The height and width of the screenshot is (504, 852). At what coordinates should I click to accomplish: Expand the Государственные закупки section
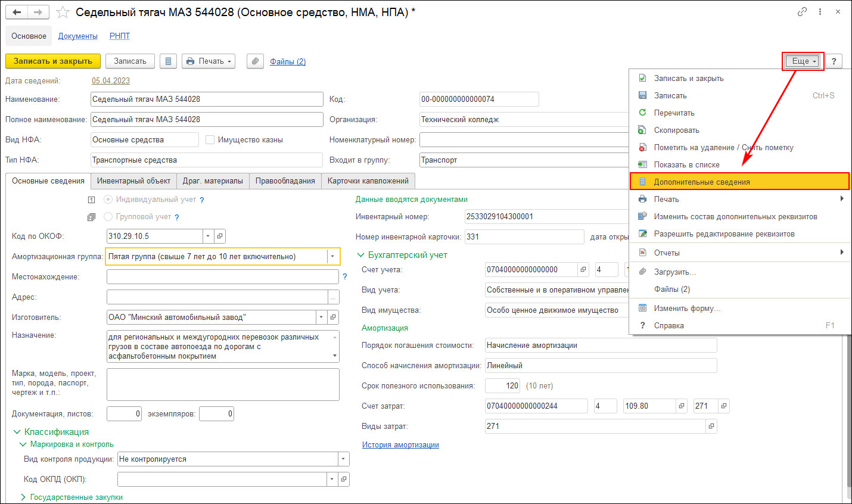(23, 497)
